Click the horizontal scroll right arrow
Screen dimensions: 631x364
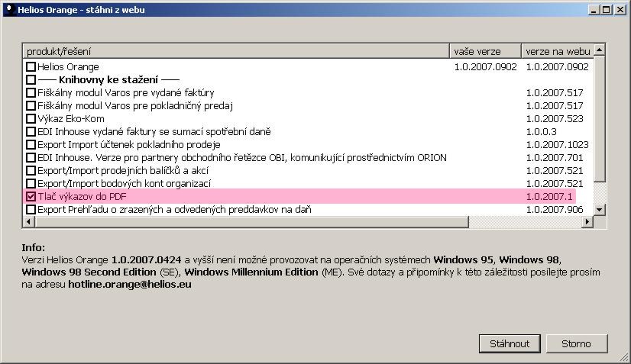tap(587, 221)
